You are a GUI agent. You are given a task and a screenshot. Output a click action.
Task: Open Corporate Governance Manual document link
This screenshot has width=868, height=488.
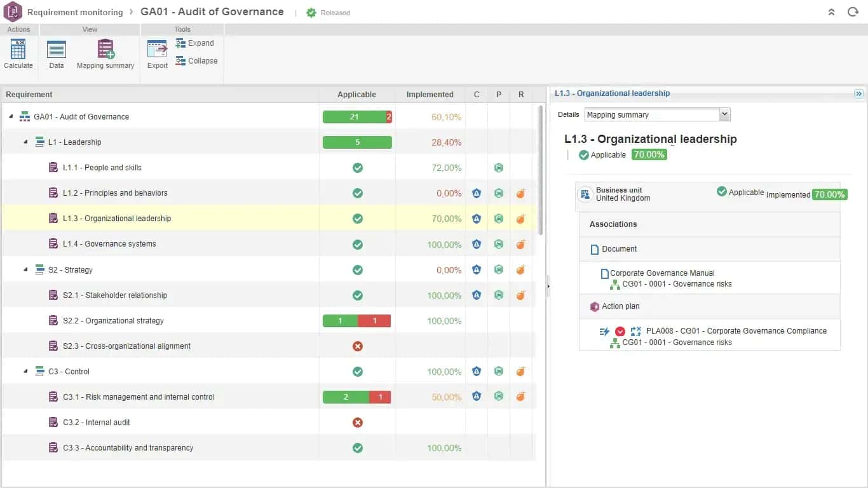click(662, 273)
